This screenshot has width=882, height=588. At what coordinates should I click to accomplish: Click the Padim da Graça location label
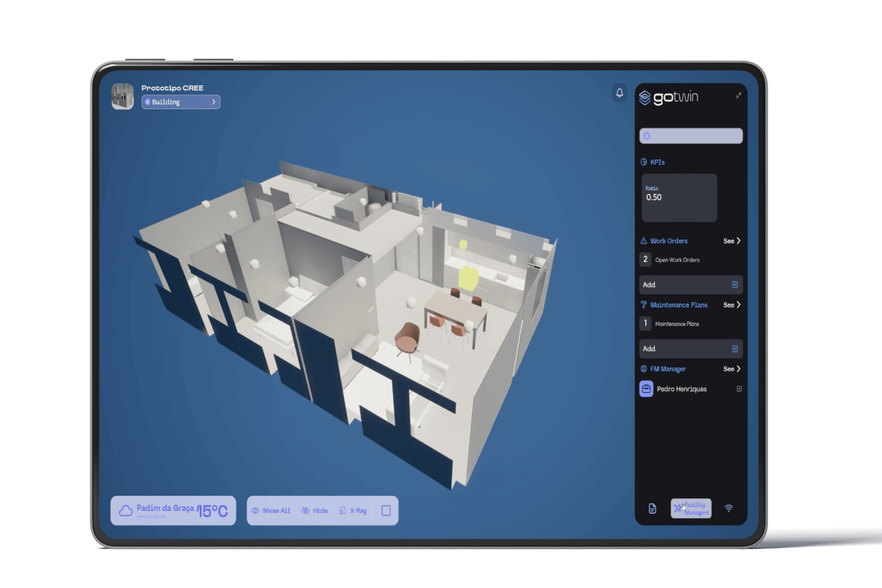165,508
